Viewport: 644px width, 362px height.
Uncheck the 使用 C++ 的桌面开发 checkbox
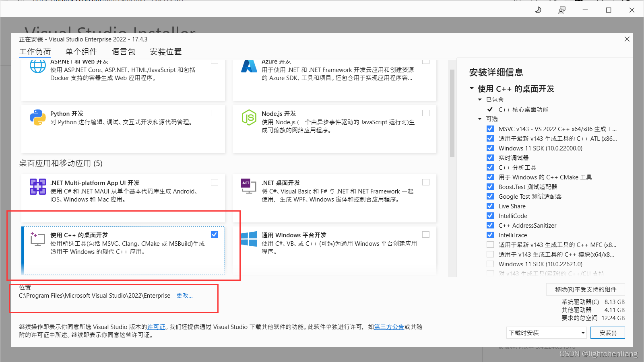click(x=215, y=234)
